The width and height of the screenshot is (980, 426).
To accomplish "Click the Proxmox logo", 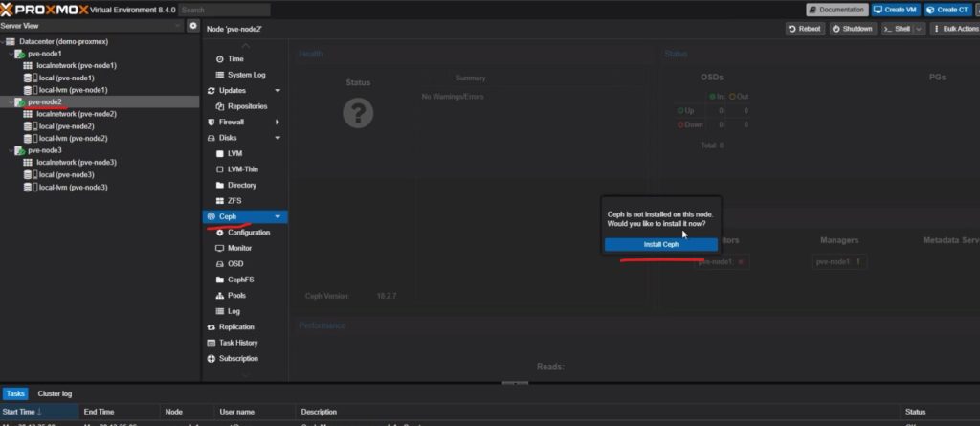I will (44, 10).
